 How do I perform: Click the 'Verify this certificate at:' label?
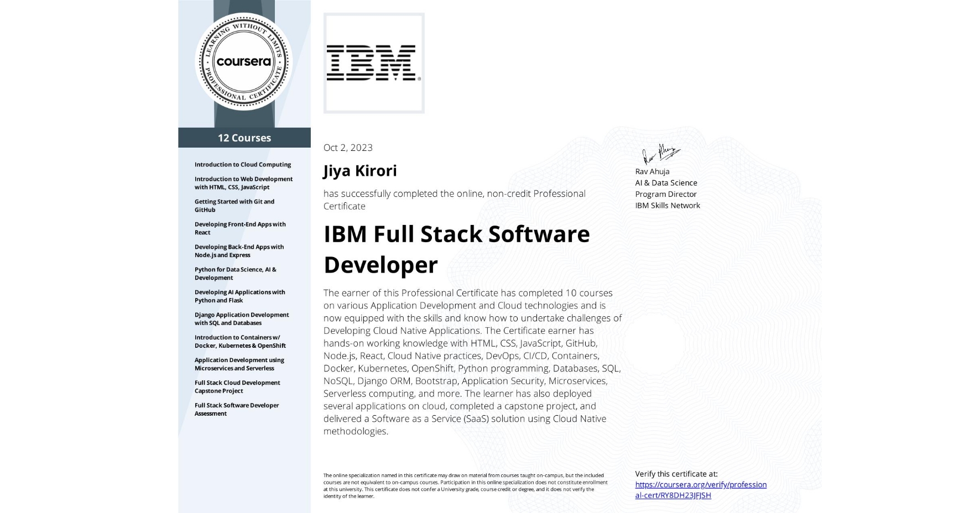click(x=676, y=474)
